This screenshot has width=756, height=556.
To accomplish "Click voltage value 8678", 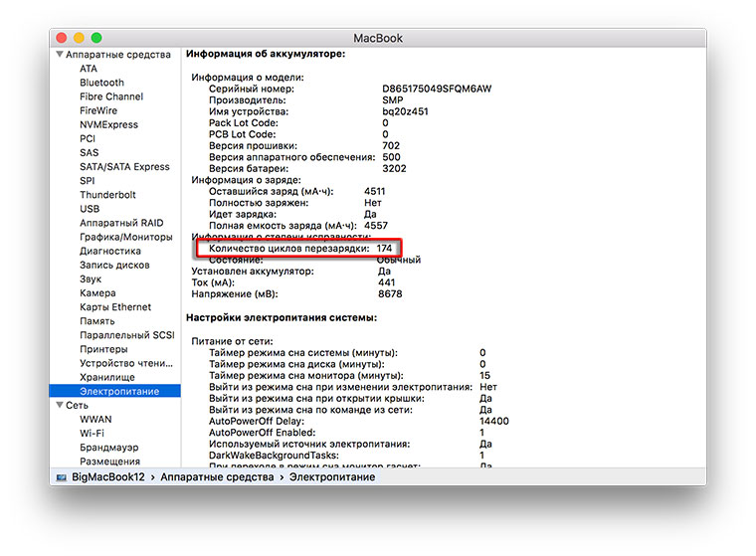I will (390, 293).
